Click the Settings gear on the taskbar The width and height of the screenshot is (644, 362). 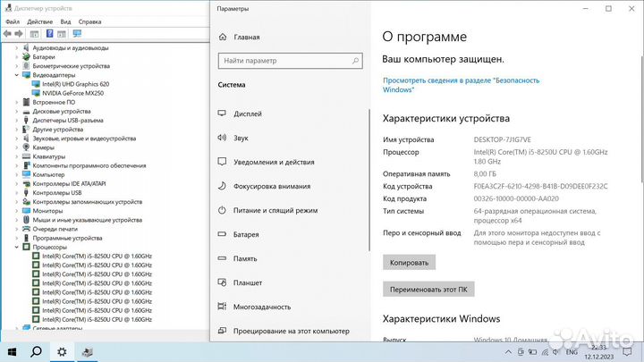pyautogui.click(x=62, y=352)
